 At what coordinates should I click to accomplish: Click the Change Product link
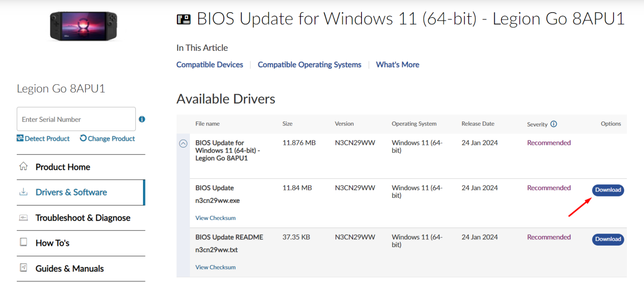pyautogui.click(x=107, y=139)
